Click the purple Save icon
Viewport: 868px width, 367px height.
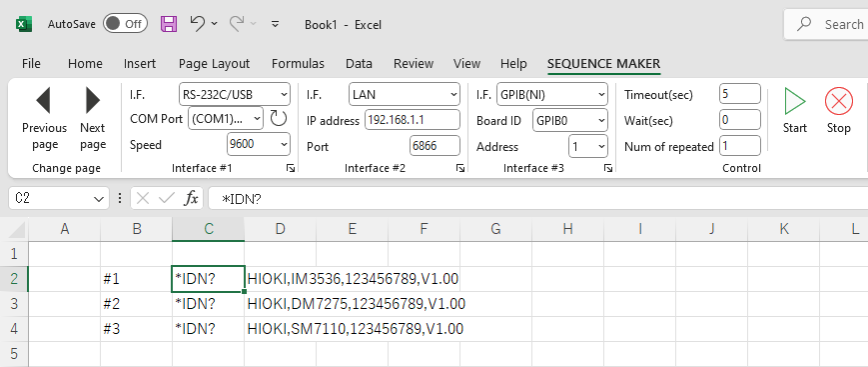pos(169,24)
